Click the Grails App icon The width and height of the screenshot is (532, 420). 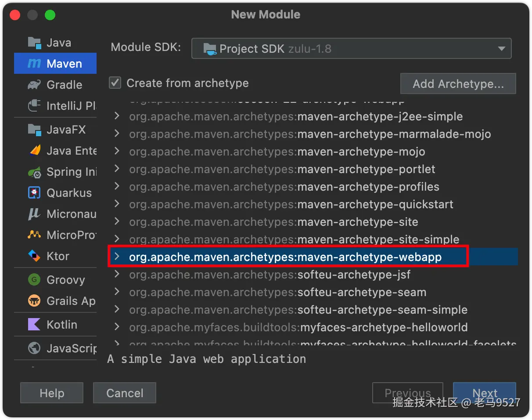(x=34, y=301)
